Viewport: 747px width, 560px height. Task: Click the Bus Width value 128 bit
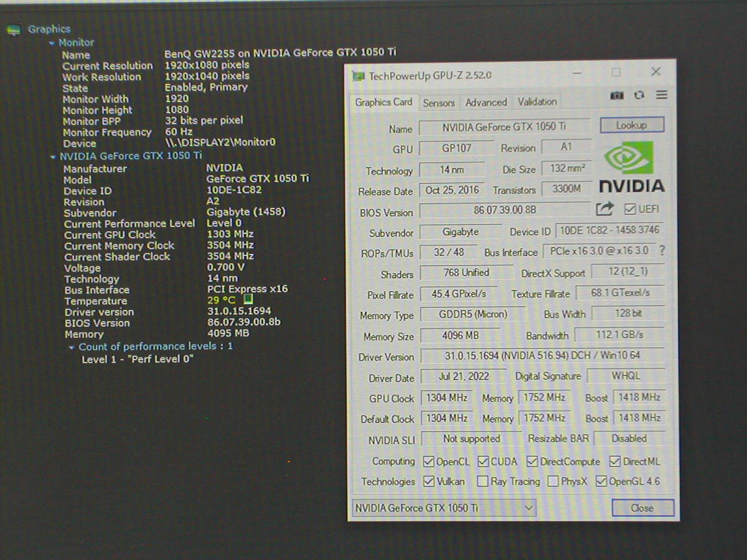[628, 313]
